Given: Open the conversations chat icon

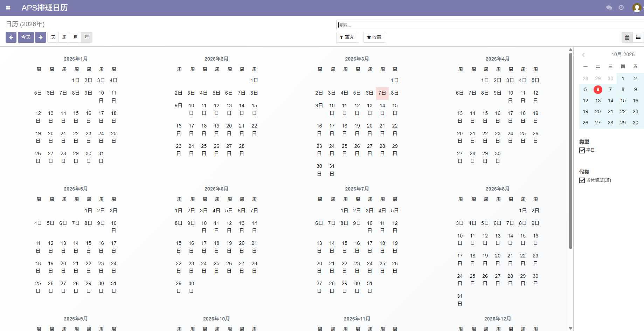Looking at the screenshot, I should pos(609,8).
